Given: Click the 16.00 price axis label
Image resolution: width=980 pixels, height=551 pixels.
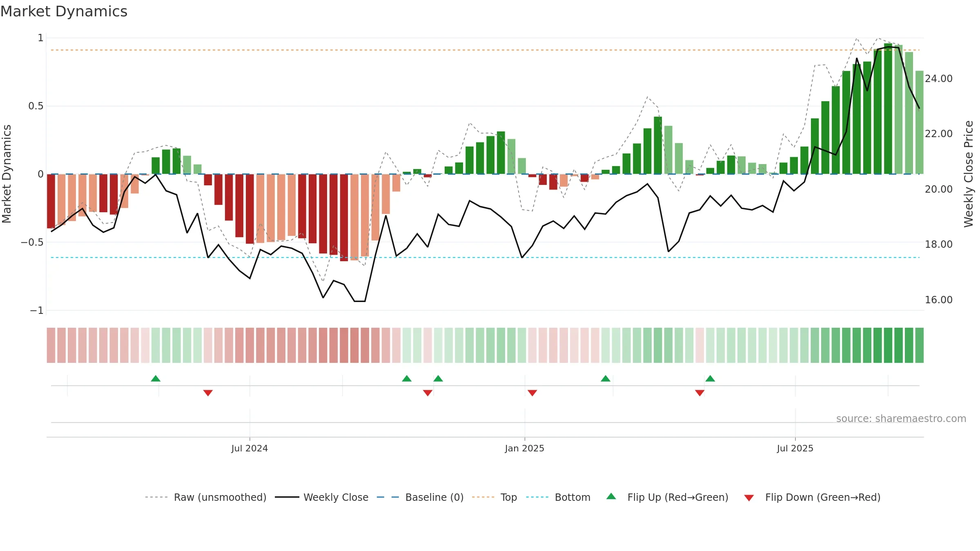Looking at the screenshot, I should pyautogui.click(x=938, y=300).
